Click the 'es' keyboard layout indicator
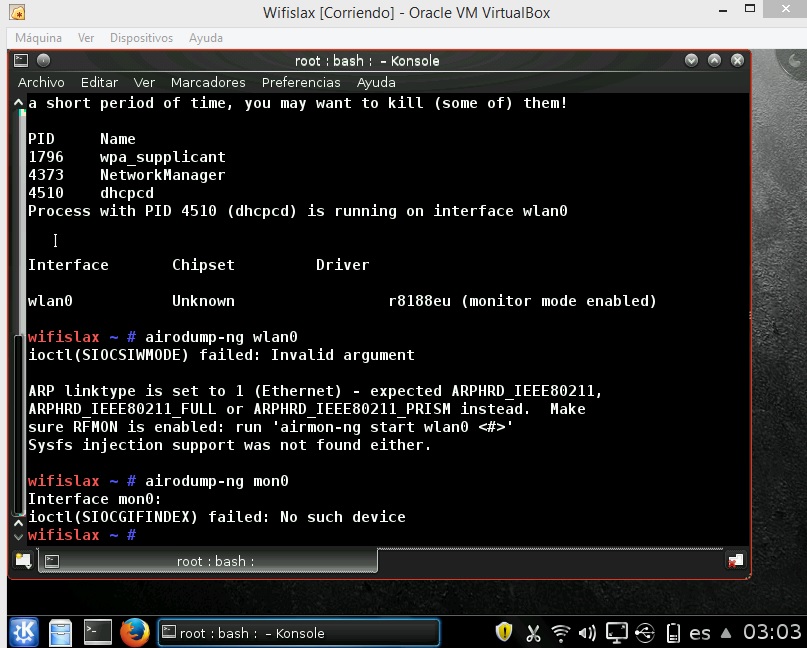Viewport: 807px width, 648px height. point(700,633)
